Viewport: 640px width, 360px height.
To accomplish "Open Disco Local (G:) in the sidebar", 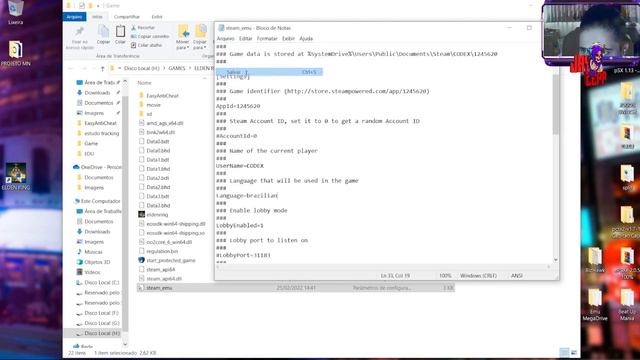I will 98,323.
